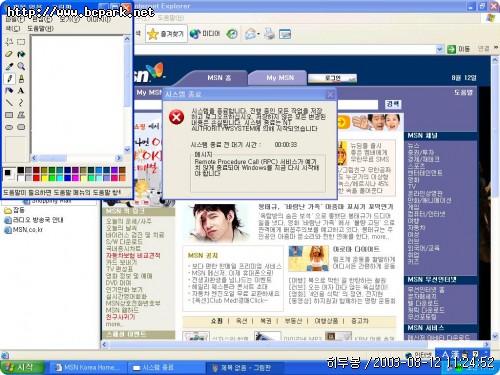
Task: Select the straight Line tool in Paint
Action: click(9, 103)
